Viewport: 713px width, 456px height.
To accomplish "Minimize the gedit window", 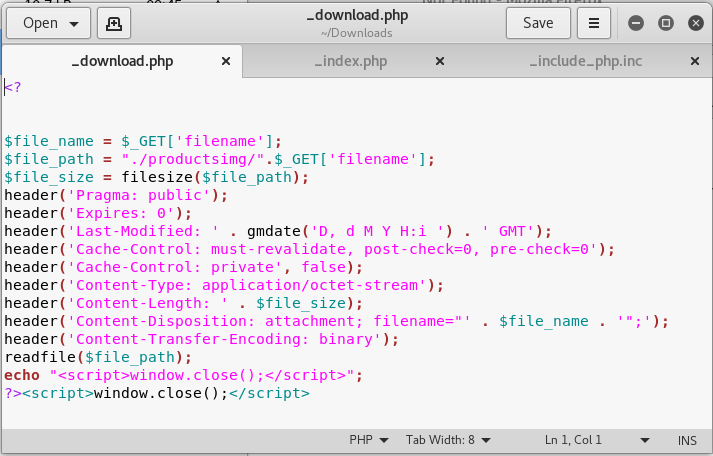I will pos(636,23).
